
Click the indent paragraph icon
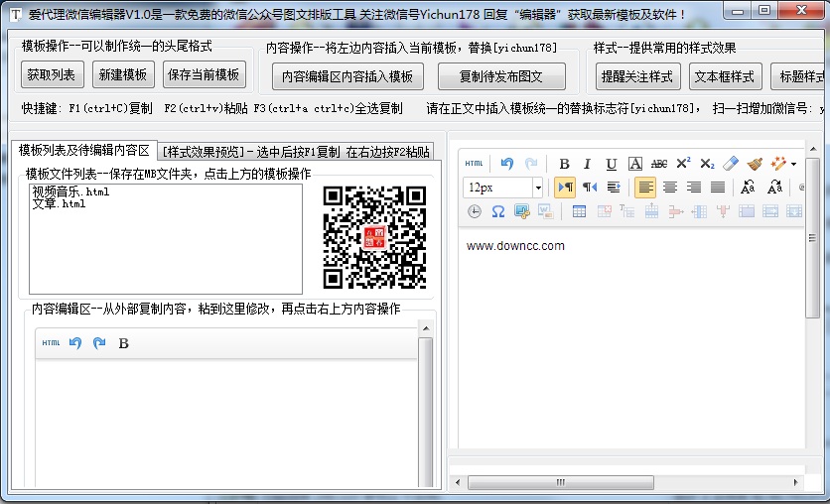click(x=614, y=188)
